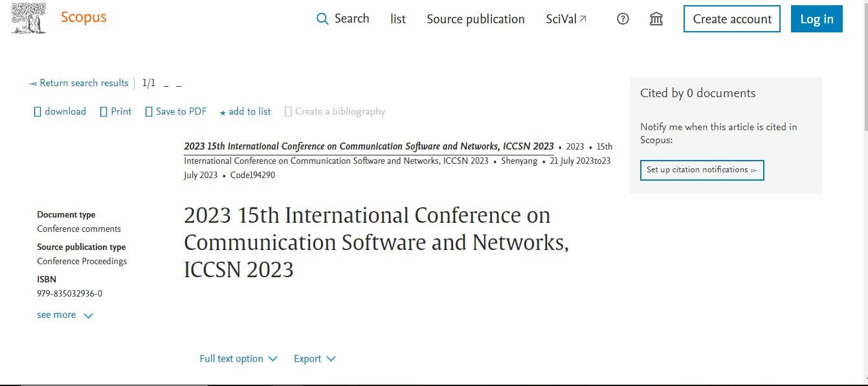Open the Export dropdown
This screenshot has width=868, height=386.
[x=315, y=359]
